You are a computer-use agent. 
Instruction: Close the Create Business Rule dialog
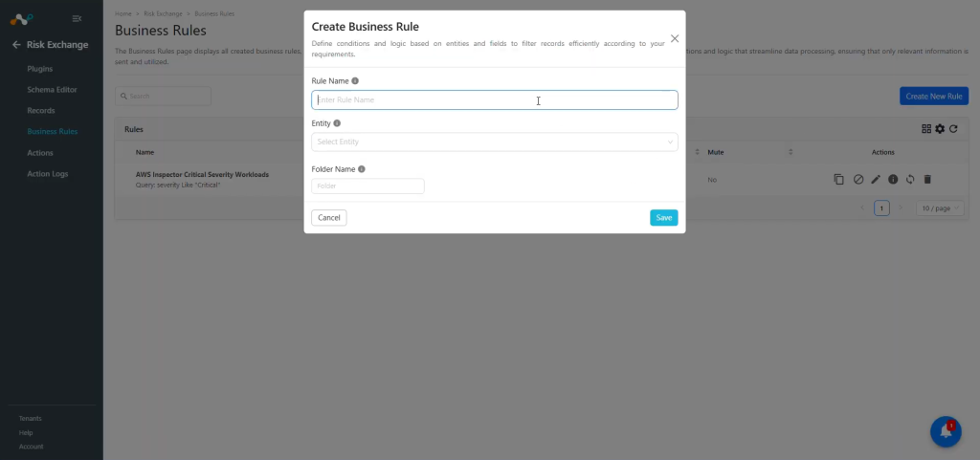click(x=675, y=38)
